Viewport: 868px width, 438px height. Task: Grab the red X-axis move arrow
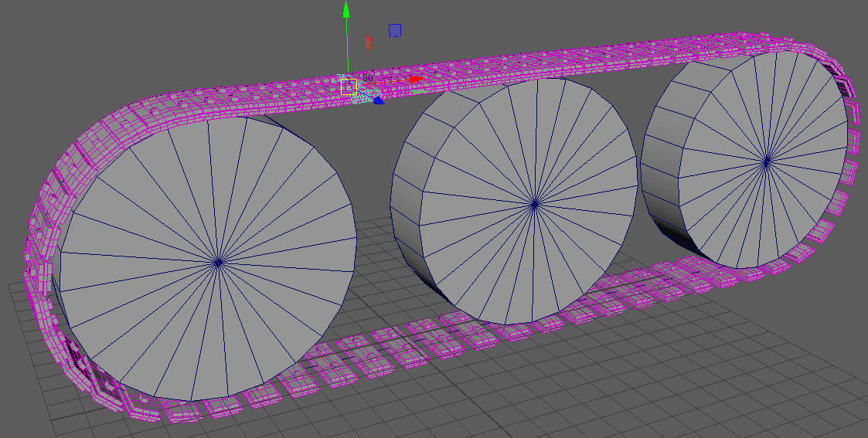[x=417, y=79]
